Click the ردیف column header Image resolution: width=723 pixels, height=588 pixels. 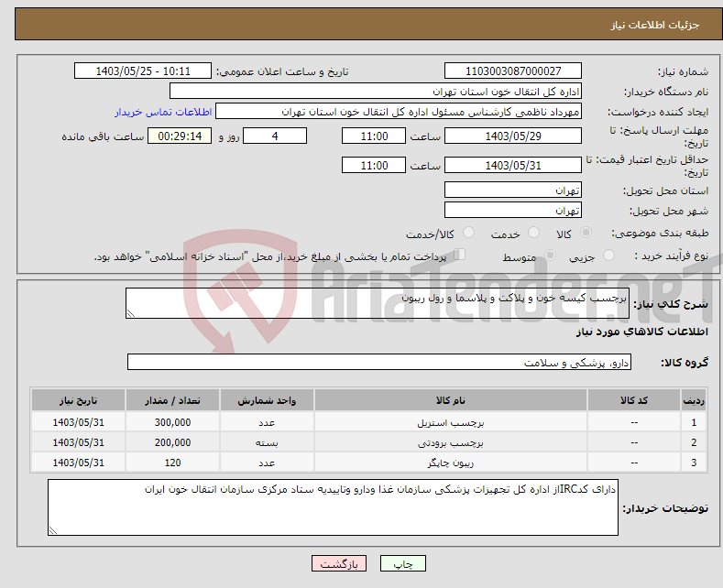click(694, 400)
